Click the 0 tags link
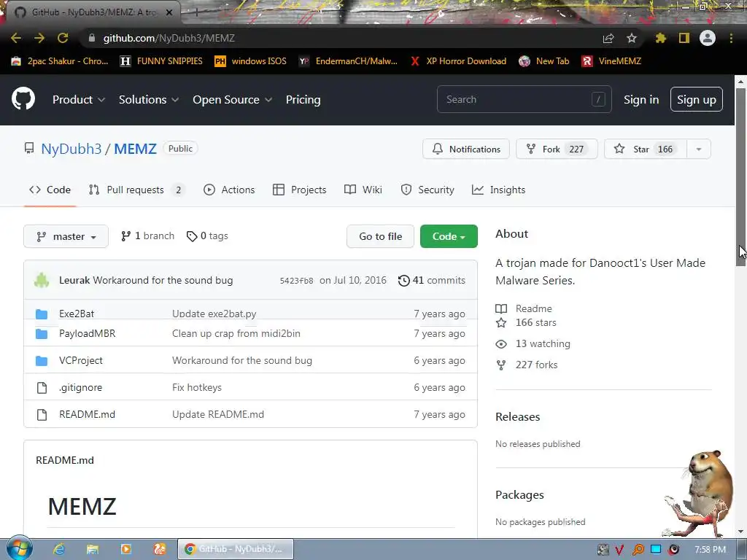 coord(207,236)
